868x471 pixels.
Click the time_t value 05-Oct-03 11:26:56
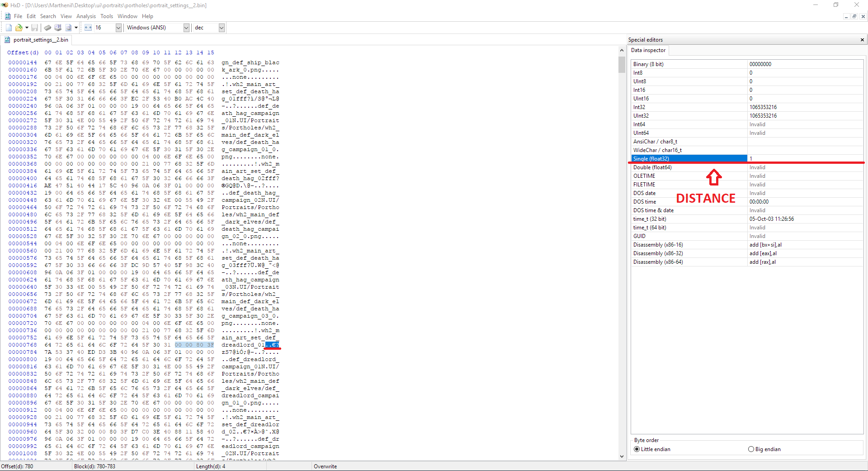pyautogui.click(x=772, y=219)
